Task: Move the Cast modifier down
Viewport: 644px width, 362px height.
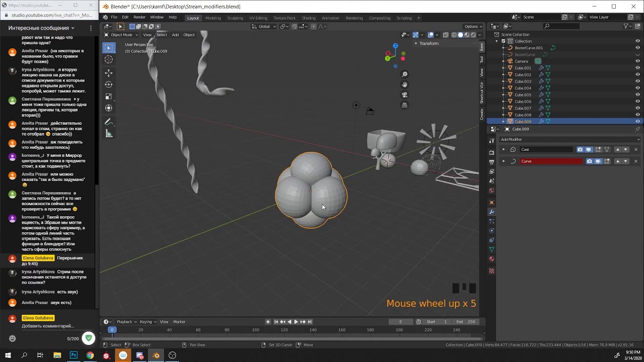Action: pos(625,149)
